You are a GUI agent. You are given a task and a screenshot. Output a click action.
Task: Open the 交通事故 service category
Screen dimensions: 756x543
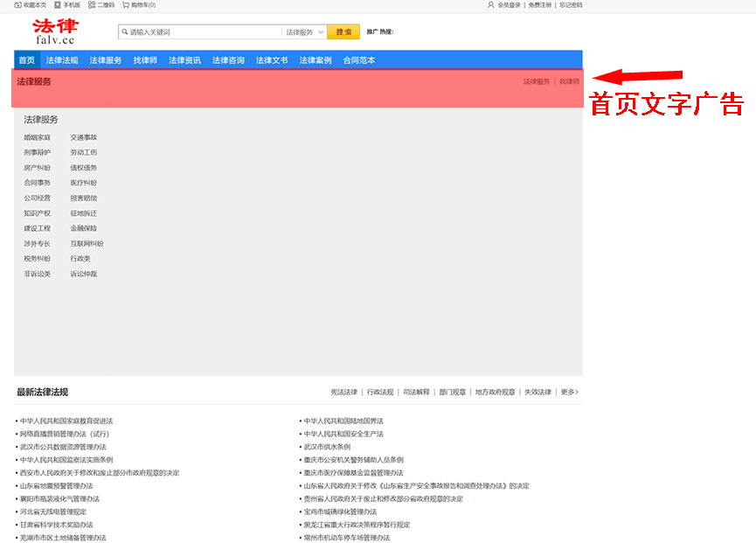tap(84, 137)
